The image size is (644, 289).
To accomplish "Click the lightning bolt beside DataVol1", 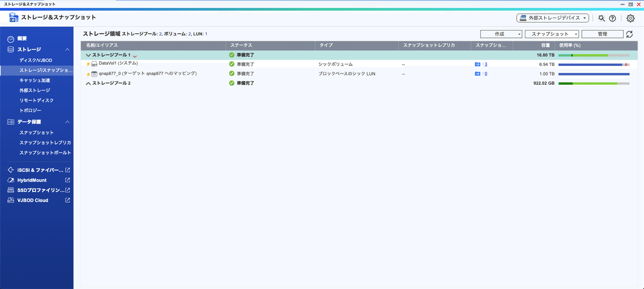I will [89, 64].
